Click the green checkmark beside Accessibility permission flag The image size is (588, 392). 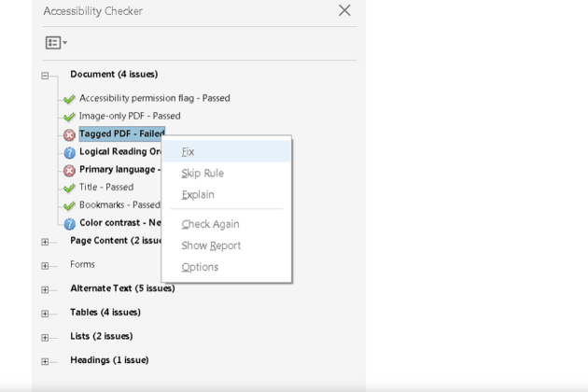[69, 99]
